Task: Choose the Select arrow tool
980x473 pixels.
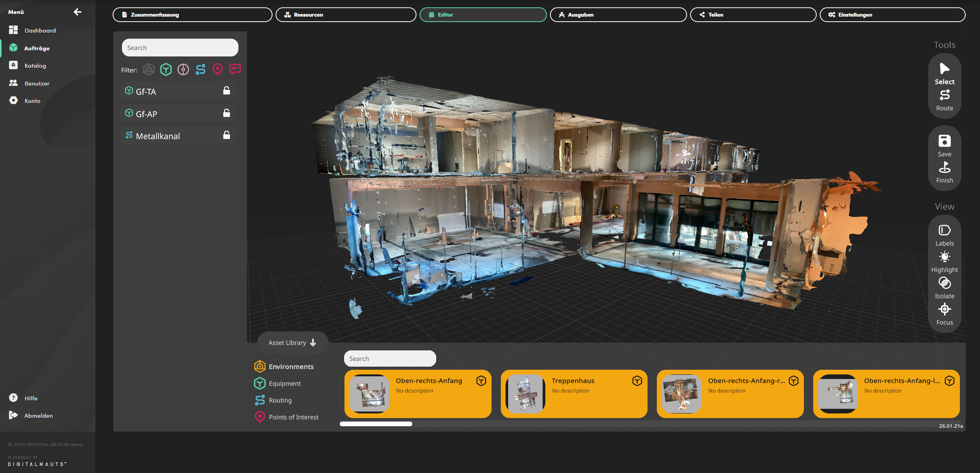Action: [x=944, y=69]
